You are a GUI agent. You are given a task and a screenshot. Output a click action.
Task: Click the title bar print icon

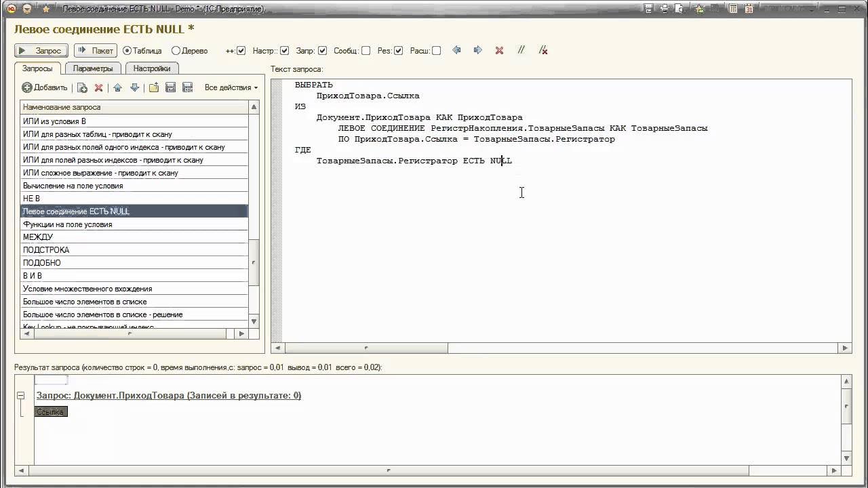coord(664,9)
